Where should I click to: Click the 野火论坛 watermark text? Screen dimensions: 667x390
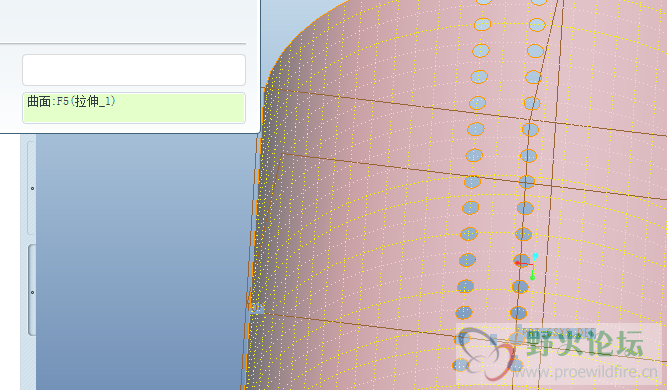tap(585, 343)
